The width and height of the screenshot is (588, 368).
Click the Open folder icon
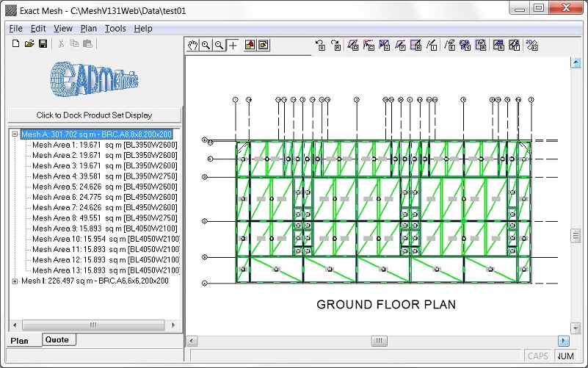29,44
